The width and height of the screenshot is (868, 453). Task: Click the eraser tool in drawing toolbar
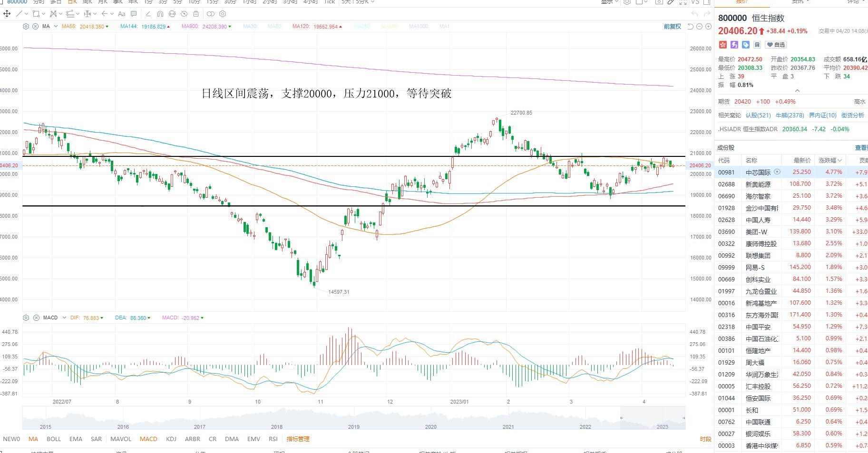click(x=148, y=14)
